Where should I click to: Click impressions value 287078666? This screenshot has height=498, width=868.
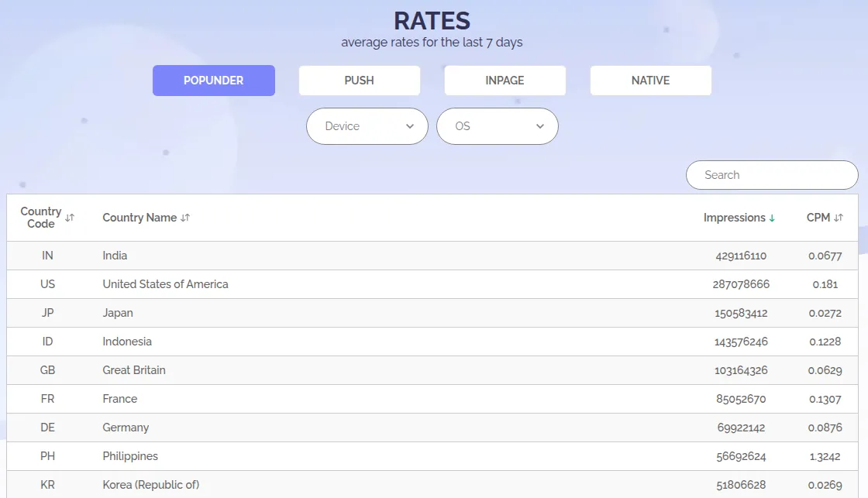click(741, 284)
